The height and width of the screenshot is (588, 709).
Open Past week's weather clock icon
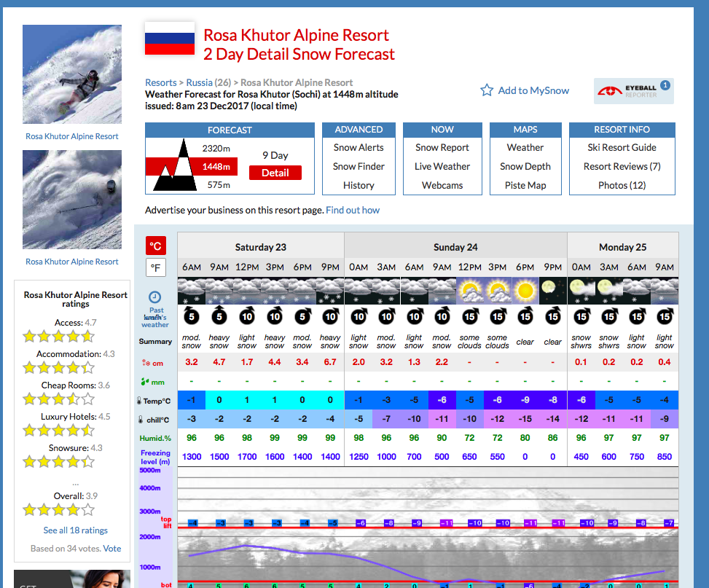[x=155, y=297]
